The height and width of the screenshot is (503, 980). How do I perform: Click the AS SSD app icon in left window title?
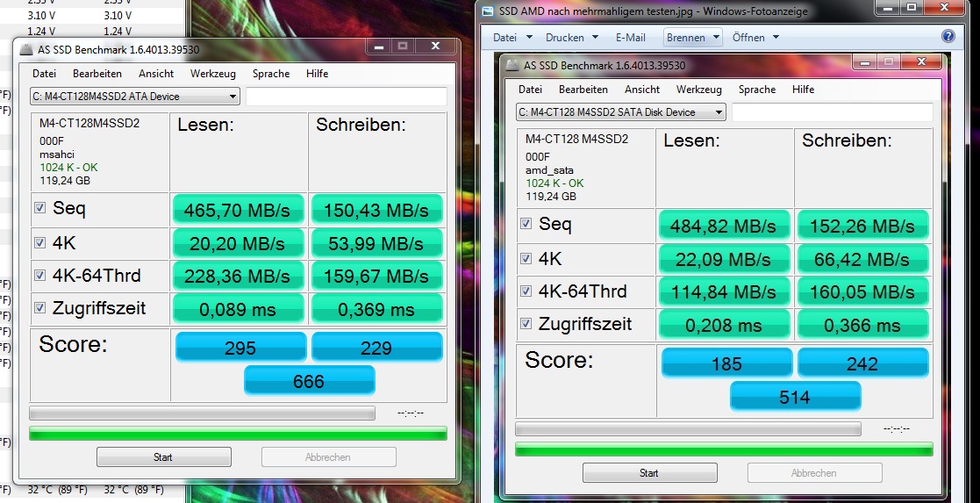(26, 49)
